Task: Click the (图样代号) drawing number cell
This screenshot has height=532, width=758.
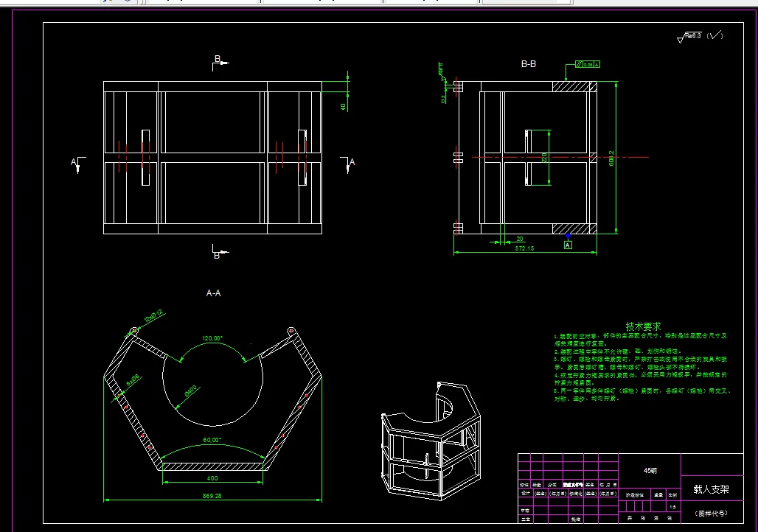Action: (711, 514)
